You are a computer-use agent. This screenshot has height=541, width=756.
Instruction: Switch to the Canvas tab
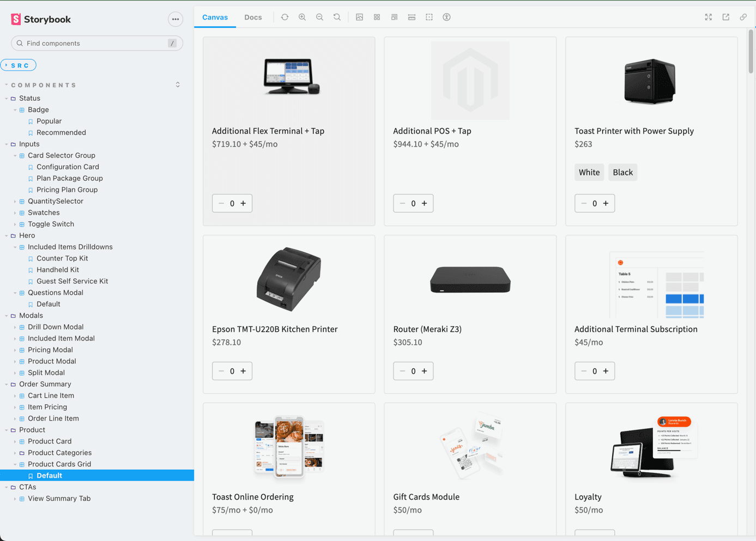point(215,17)
